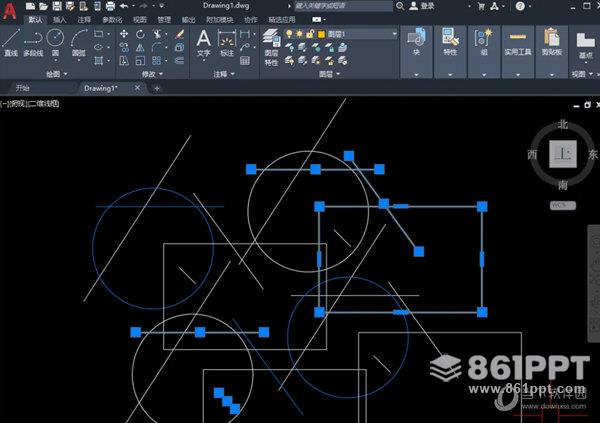Viewport: 600px width, 423px height.
Task: Expand the 特性 (Properties) panel dropdown
Action: [450, 75]
